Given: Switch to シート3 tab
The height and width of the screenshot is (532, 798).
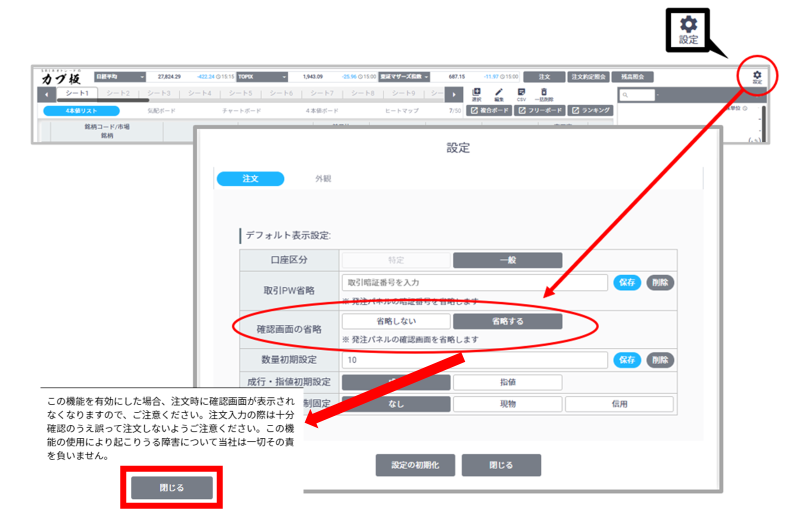Looking at the screenshot, I should [x=159, y=93].
